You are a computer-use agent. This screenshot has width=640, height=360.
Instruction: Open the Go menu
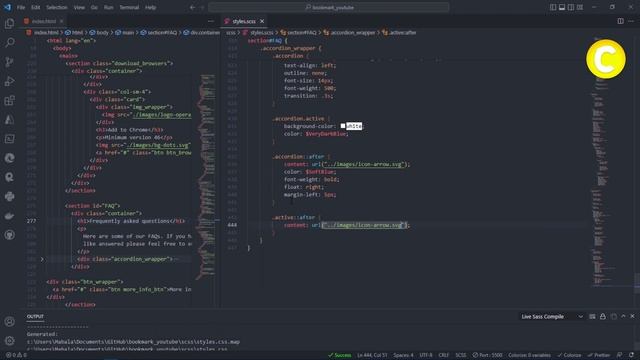coord(94,7)
